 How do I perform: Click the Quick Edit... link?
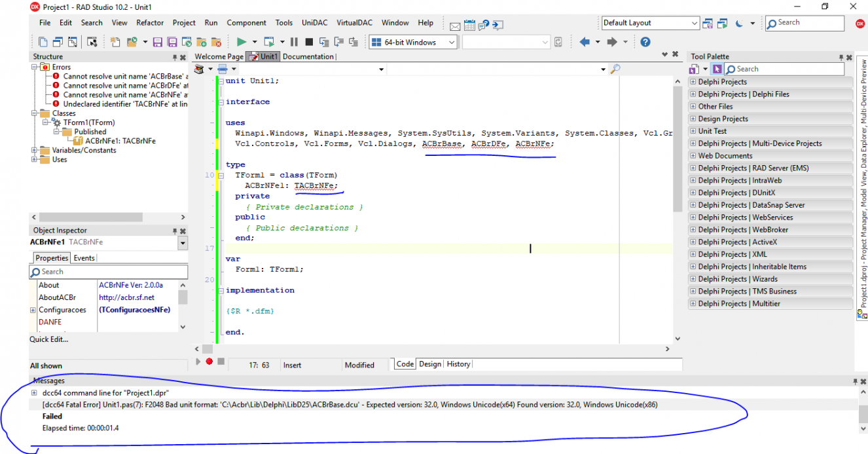(49, 339)
